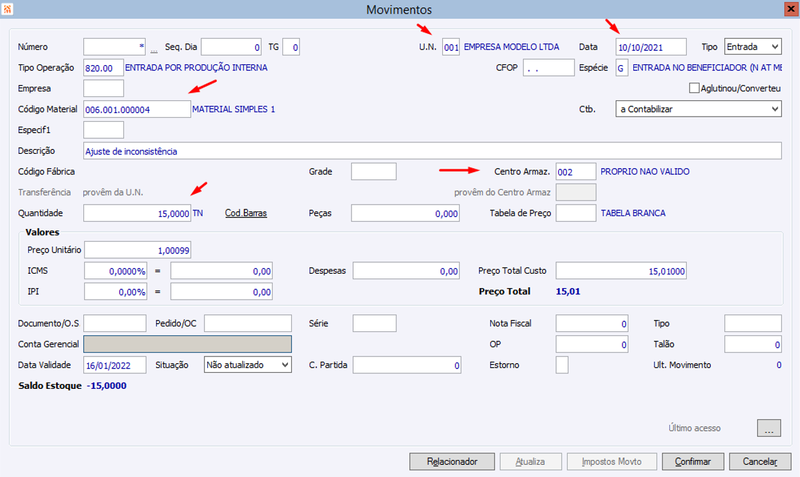
Task: Toggle the Aglutinou/Converteu checkbox
Action: pyautogui.click(x=694, y=88)
